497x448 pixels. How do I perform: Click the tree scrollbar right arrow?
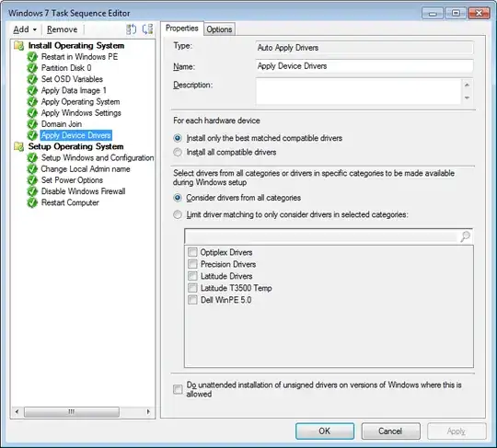[148, 412]
